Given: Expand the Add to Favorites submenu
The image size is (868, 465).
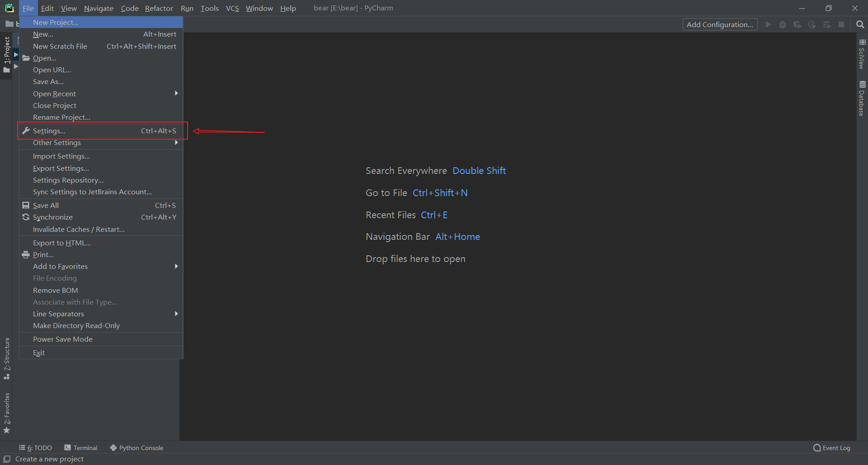Looking at the screenshot, I should [60, 266].
